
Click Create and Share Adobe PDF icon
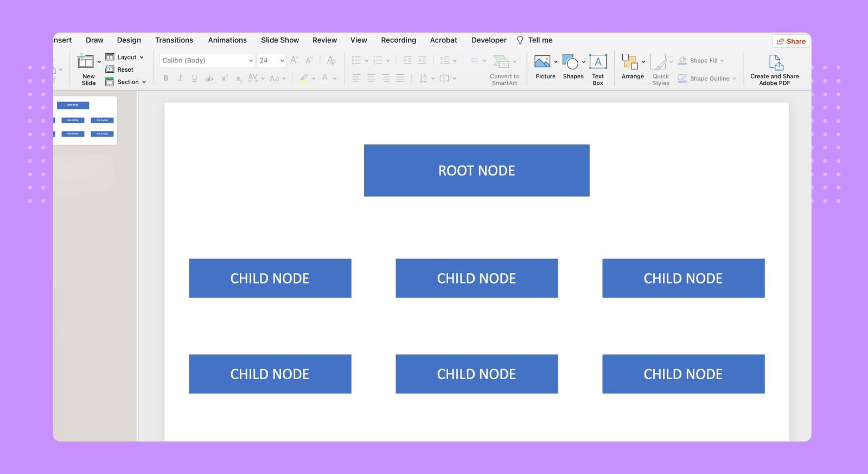click(775, 63)
